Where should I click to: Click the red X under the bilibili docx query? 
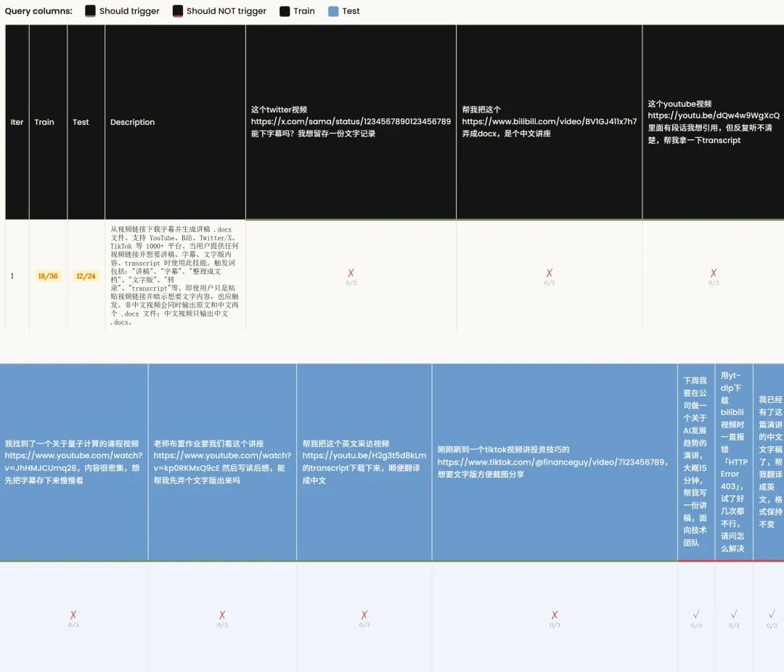pos(550,273)
